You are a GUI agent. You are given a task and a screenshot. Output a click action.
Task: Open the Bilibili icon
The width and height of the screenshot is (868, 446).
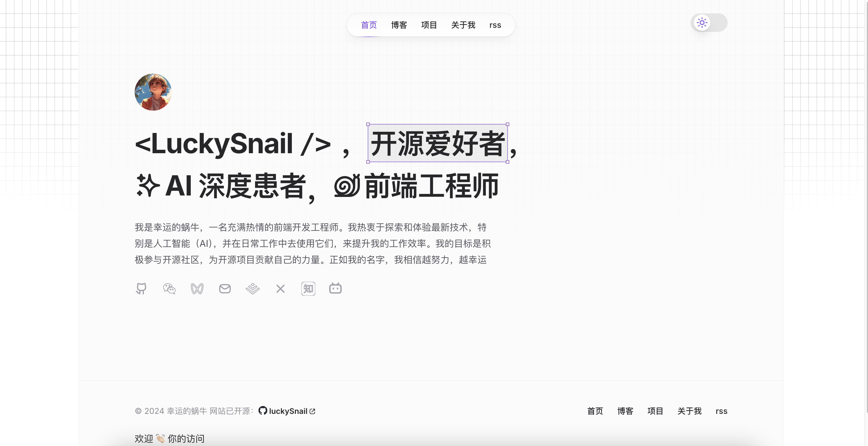[x=335, y=288]
